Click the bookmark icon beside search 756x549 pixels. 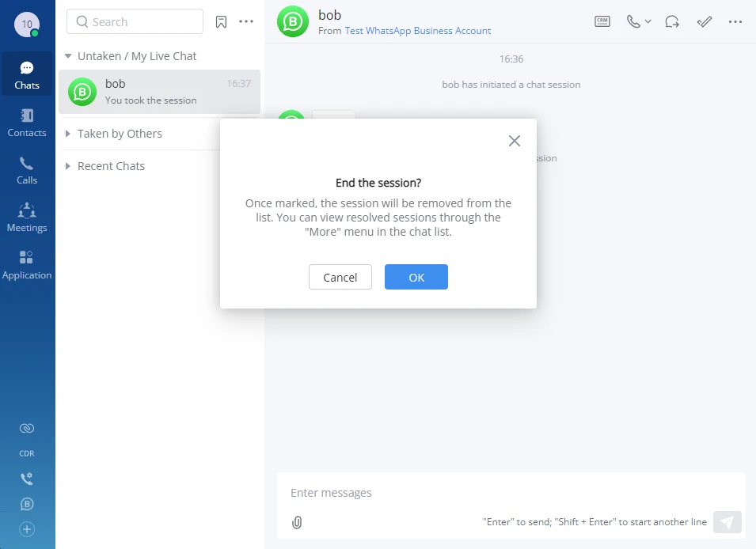[221, 21]
